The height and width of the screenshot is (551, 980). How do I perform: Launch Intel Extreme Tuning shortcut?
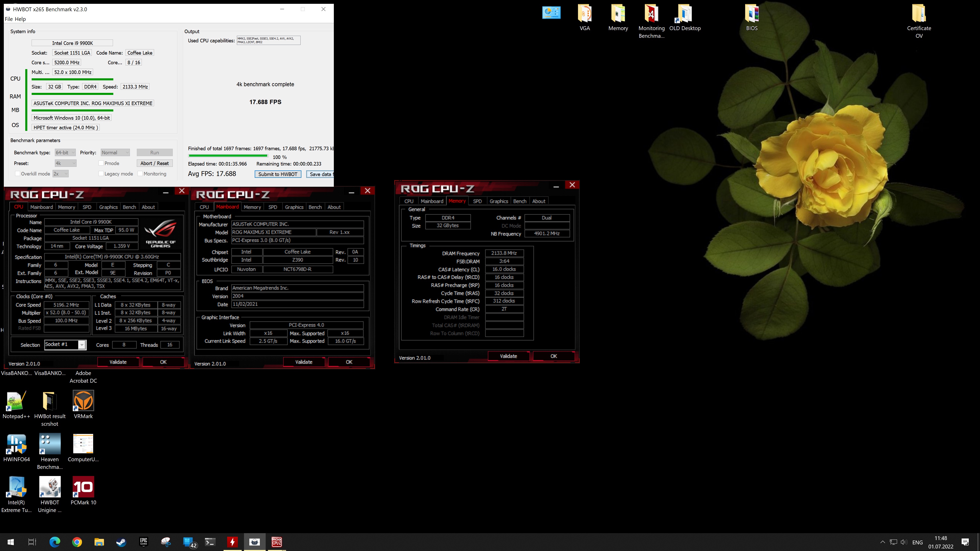(16, 495)
